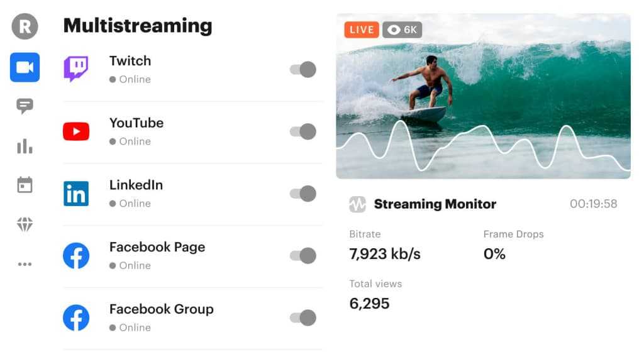The height and width of the screenshot is (362, 644).
Task: Open the calendar schedule icon
Action: pos(25,185)
